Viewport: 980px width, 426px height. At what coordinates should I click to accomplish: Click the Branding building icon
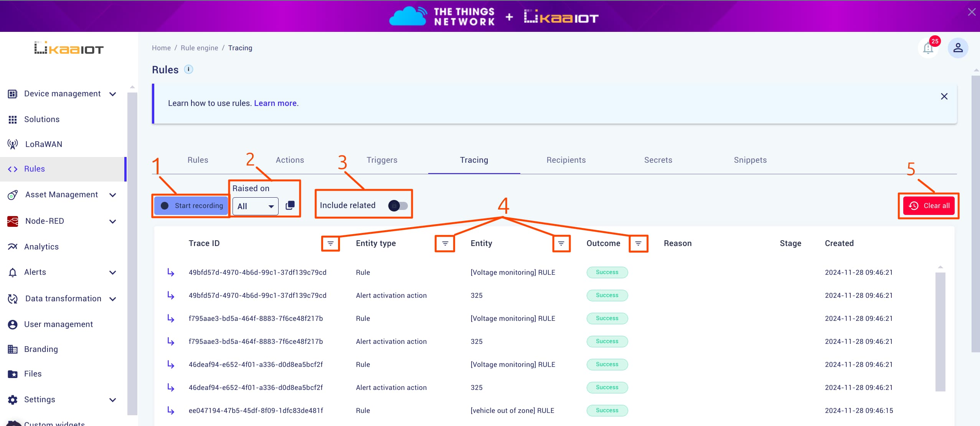(13, 349)
